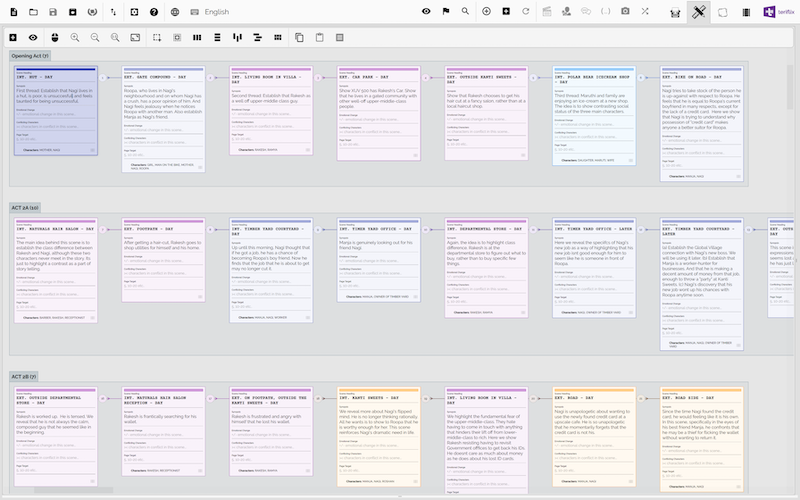Click the camera shot icon
Image resolution: width=800 pixels, height=500 pixels.
625,11
